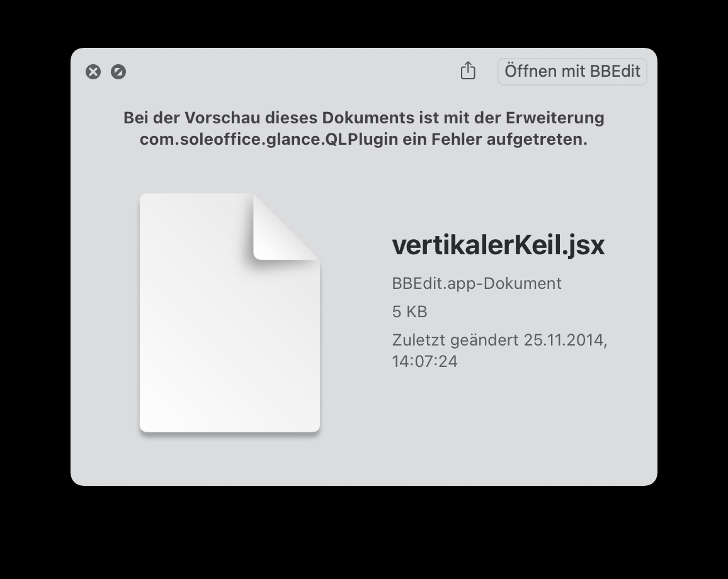Click the word Erweiterung in the error message

[x=555, y=118]
